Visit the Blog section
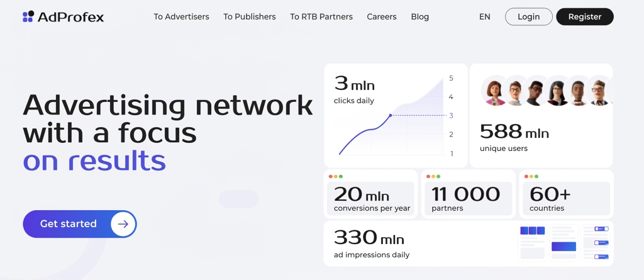Screen dimensions: 644x280 (x=419, y=17)
